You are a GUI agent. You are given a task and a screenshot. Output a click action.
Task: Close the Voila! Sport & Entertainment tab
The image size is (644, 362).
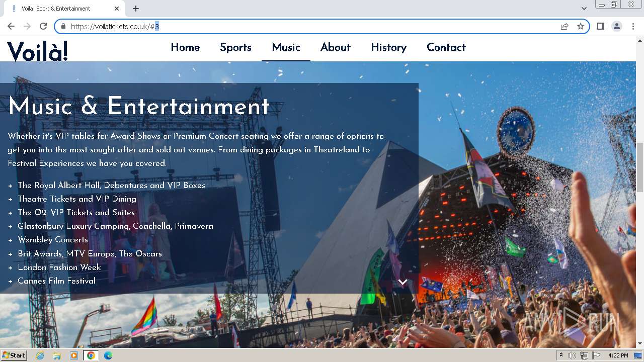(117, 9)
